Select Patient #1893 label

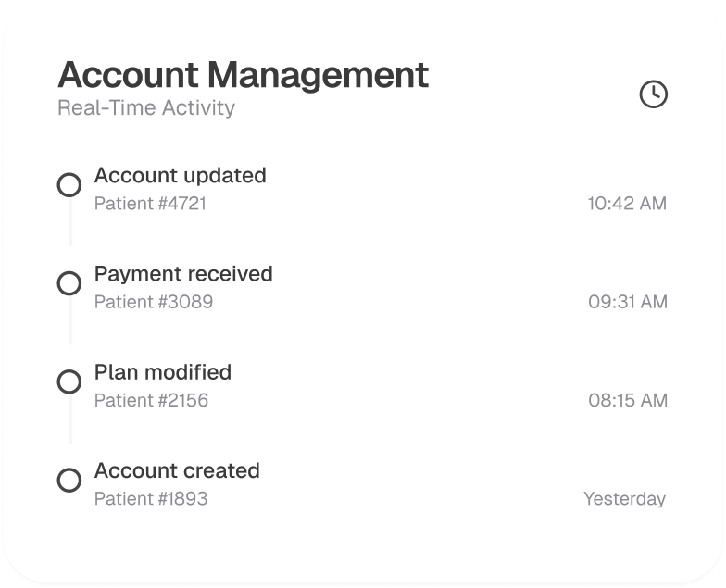tap(151, 499)
